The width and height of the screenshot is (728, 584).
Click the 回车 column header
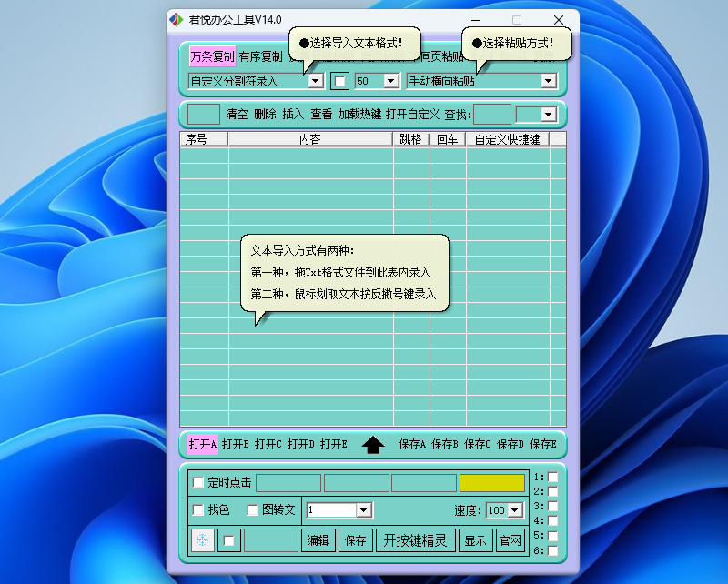pyautogui.click(x=448, y=139)
